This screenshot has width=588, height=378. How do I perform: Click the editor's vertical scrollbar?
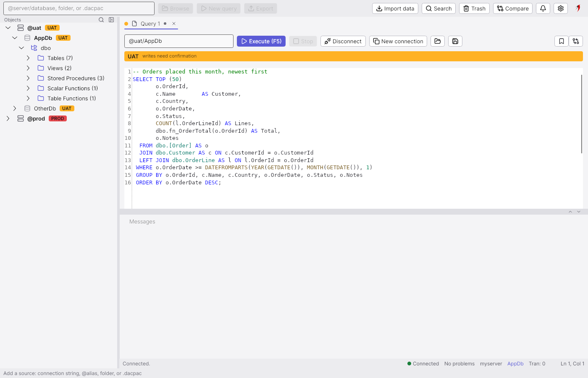tap(582, 114)
